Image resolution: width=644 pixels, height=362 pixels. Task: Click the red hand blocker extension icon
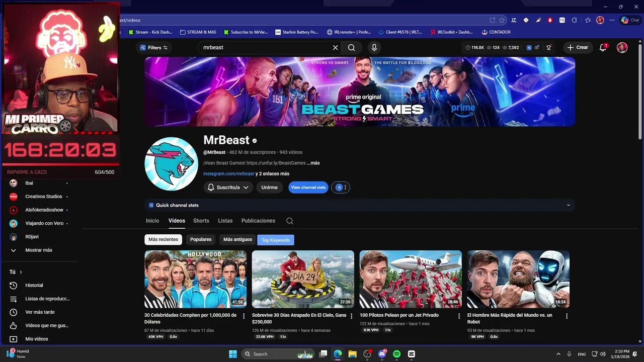[550, 20]
